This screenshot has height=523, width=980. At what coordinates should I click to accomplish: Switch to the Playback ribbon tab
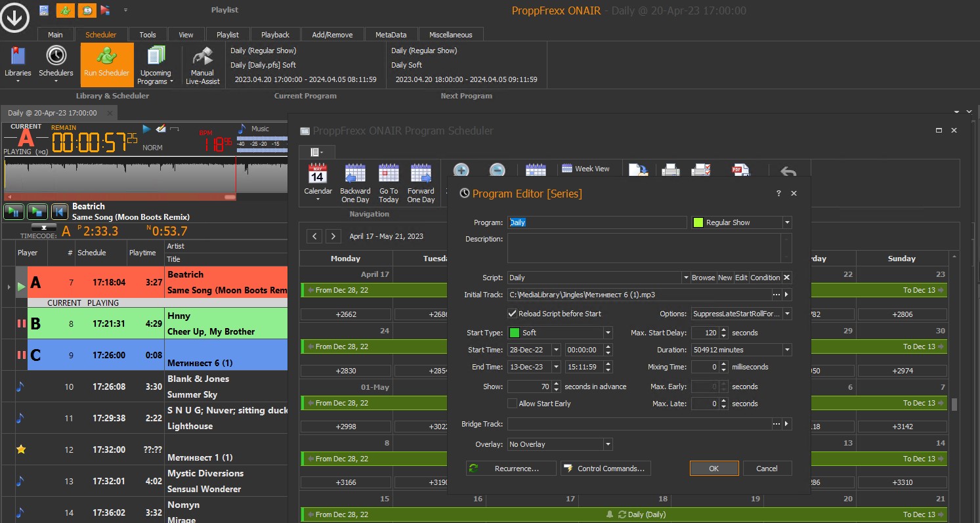(x=275, y=35)
